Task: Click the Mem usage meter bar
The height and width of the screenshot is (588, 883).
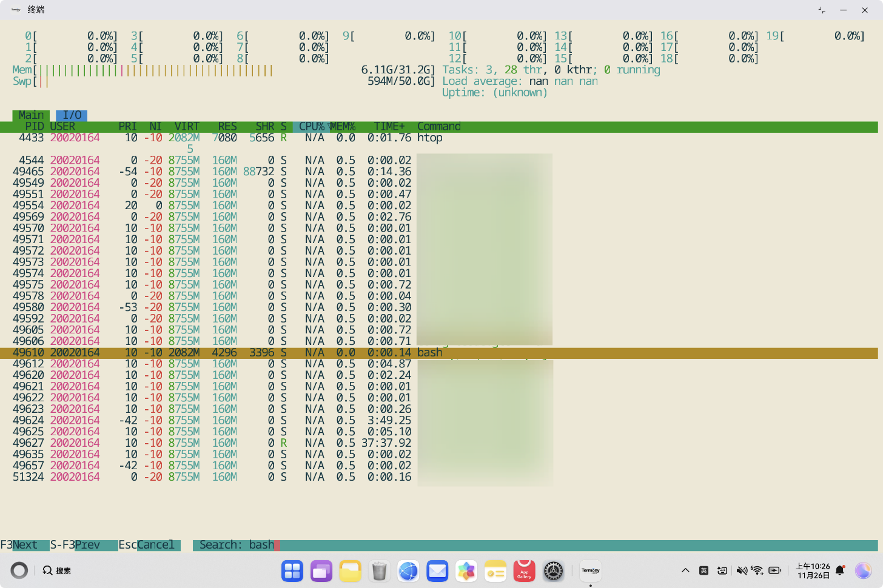Action: point(224,70)
